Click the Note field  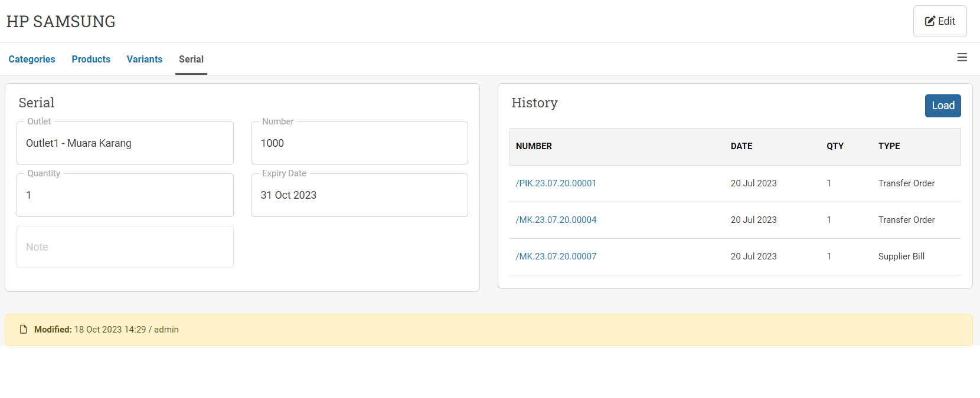[125, 247]
